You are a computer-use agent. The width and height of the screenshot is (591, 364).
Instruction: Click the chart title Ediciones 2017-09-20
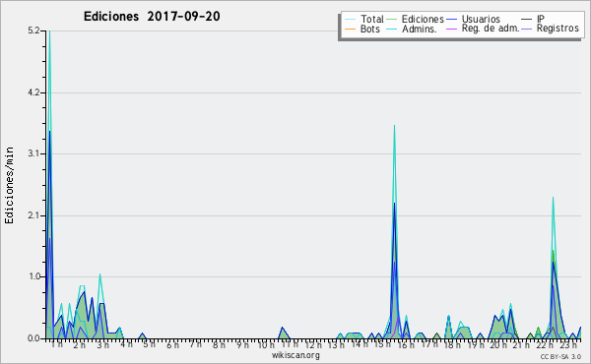tap(152, 17)
